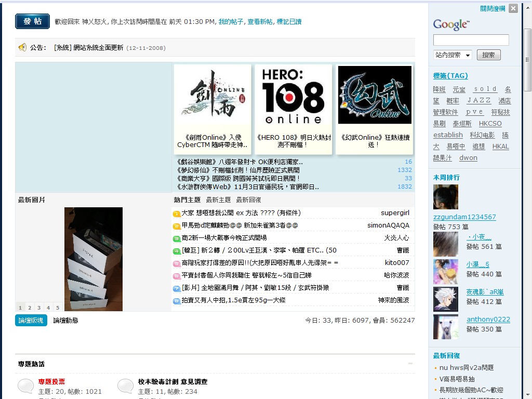Switch to the 熱門主題 tab
The width and height of the screenshot is (532, 399).
187,200
